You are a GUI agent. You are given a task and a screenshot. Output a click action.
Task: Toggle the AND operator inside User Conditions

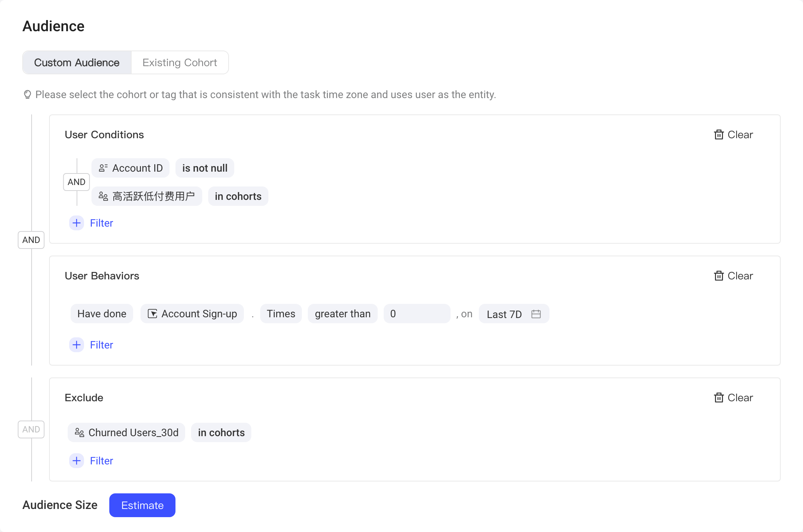point(77,182)
